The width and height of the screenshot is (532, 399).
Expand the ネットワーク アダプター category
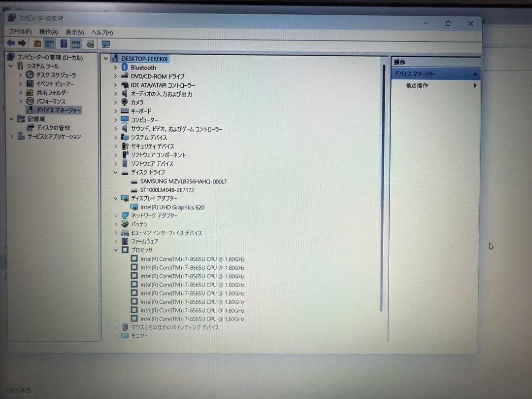(x=115, y=216)
